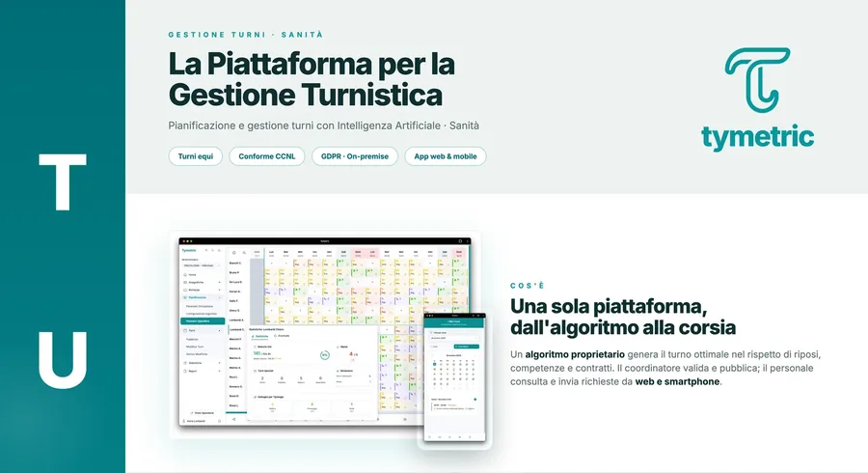Expand Statistiche chevron in mockup sidebar
Viewport: 868px width, 473px height.
[x=220, y=363]
